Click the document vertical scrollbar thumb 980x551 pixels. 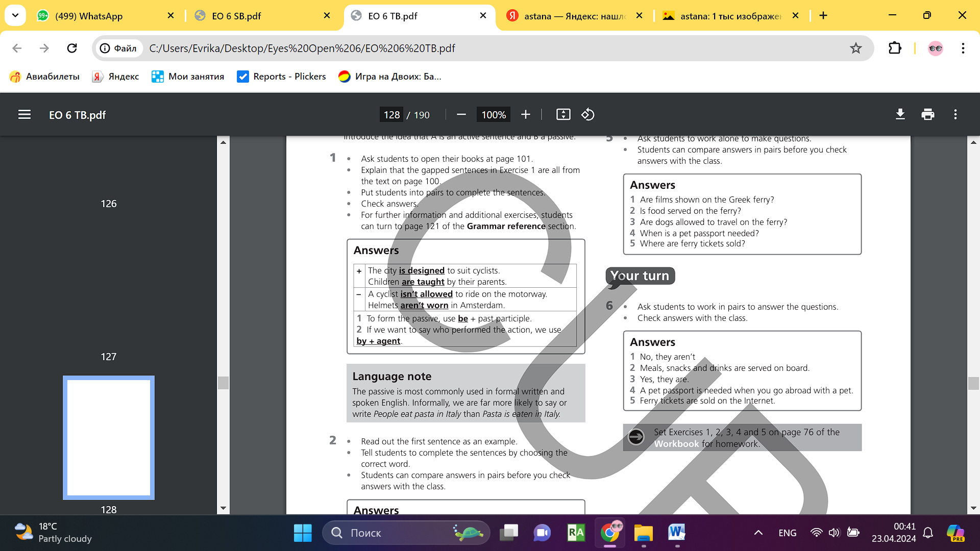973,383
